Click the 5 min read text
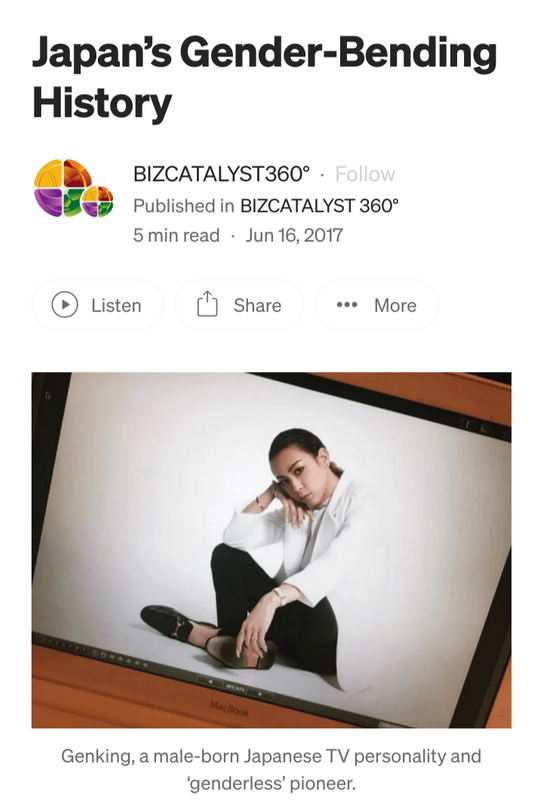The width and height of the screenshot is (543, 800). tap(177, 235)
